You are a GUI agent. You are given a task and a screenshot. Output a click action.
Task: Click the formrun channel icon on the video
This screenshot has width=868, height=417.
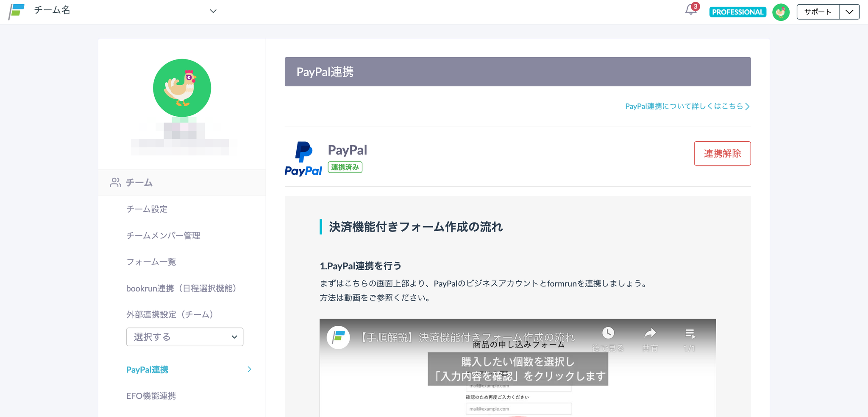(x=338, y=337)
